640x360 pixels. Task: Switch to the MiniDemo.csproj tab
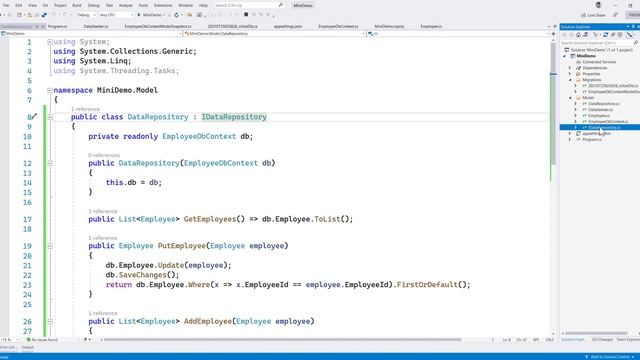(389, 26)
